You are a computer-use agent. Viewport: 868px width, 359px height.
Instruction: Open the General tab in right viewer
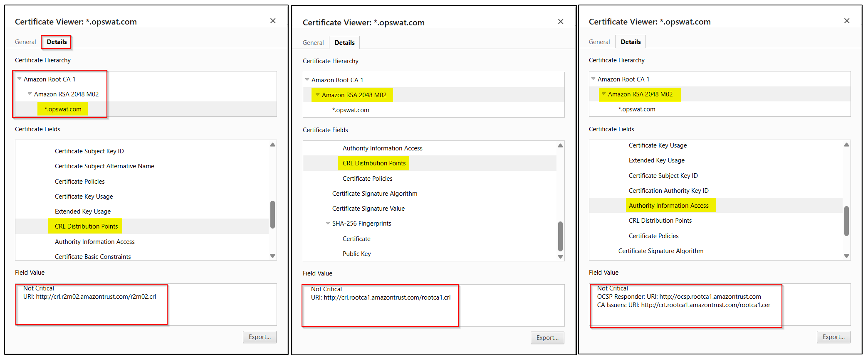click(x=599, y=42)
